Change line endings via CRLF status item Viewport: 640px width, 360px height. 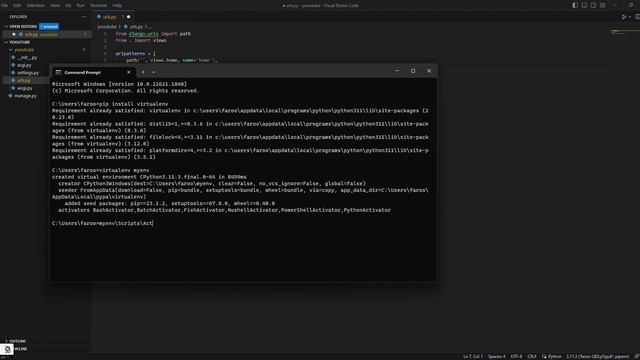coord(531,356)
